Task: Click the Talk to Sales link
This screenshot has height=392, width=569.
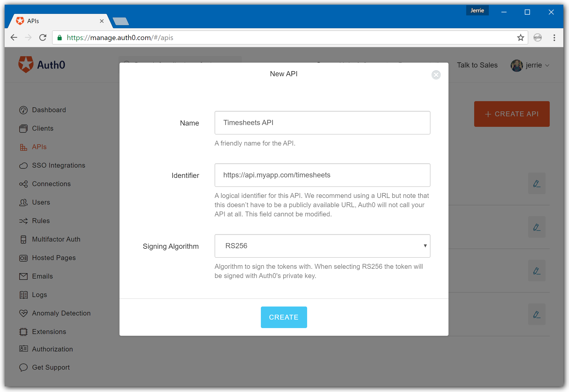Action: [x=477, y=65]
